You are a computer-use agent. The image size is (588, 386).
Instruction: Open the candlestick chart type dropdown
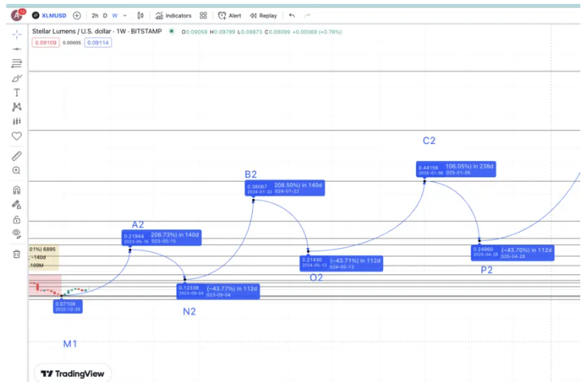(x=139, y=15)
